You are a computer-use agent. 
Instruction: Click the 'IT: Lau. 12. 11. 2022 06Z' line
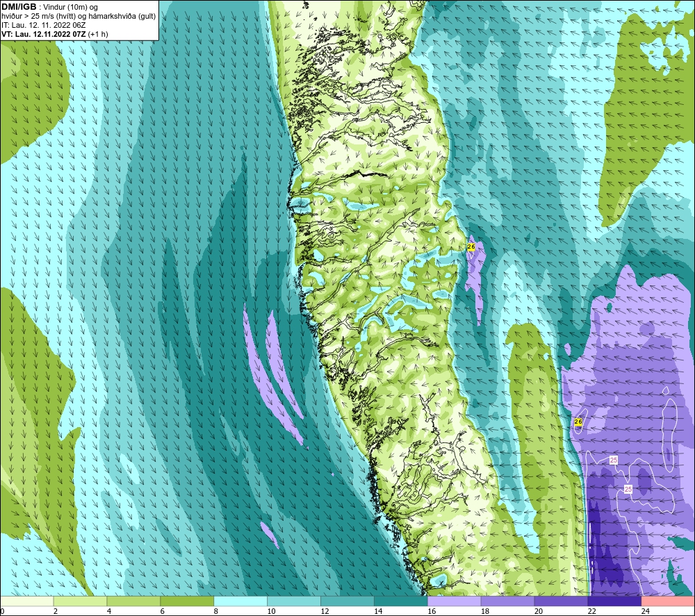click(x=43, y=25)
